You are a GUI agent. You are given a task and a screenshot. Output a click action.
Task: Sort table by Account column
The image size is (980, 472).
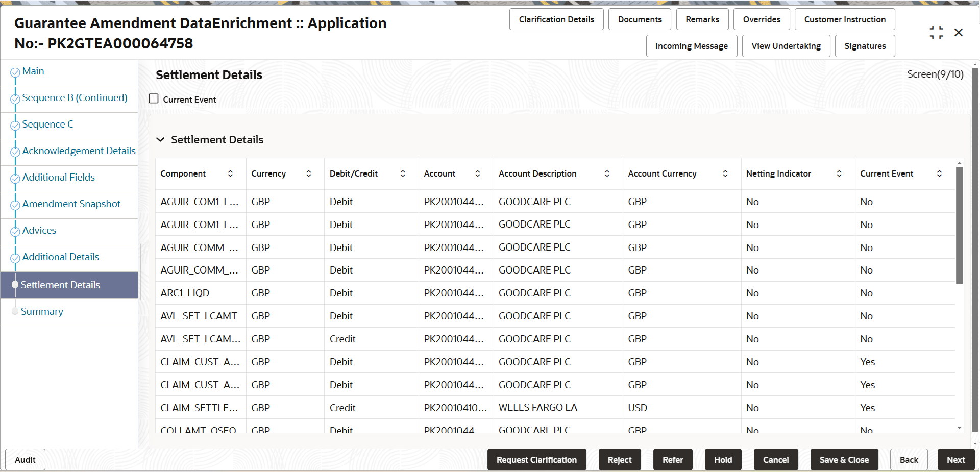coord(478,173)
